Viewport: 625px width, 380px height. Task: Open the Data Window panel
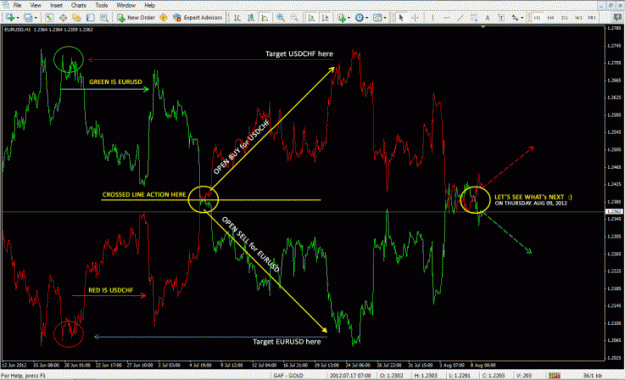coord(63,18)
